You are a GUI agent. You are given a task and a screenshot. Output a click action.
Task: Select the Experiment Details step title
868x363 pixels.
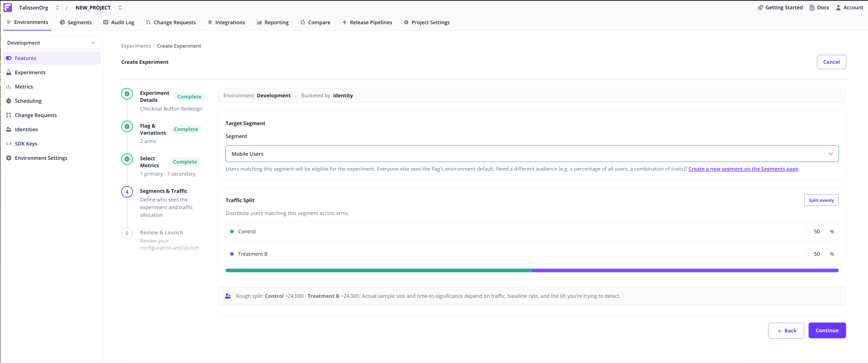(155, 96)
